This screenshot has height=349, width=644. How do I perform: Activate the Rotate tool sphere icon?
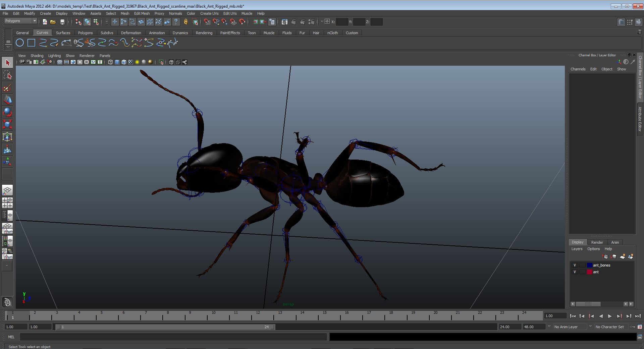click(x=7, y=112)
